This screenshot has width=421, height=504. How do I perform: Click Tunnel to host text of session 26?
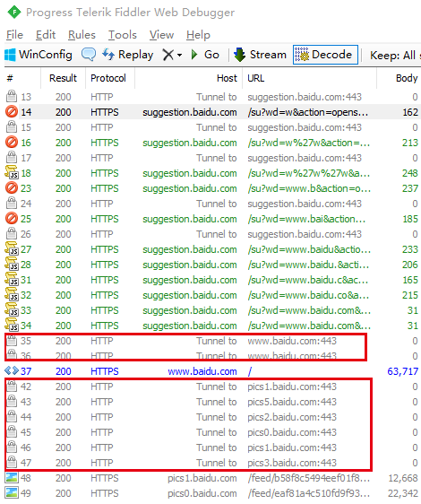(x=217, y=234)
